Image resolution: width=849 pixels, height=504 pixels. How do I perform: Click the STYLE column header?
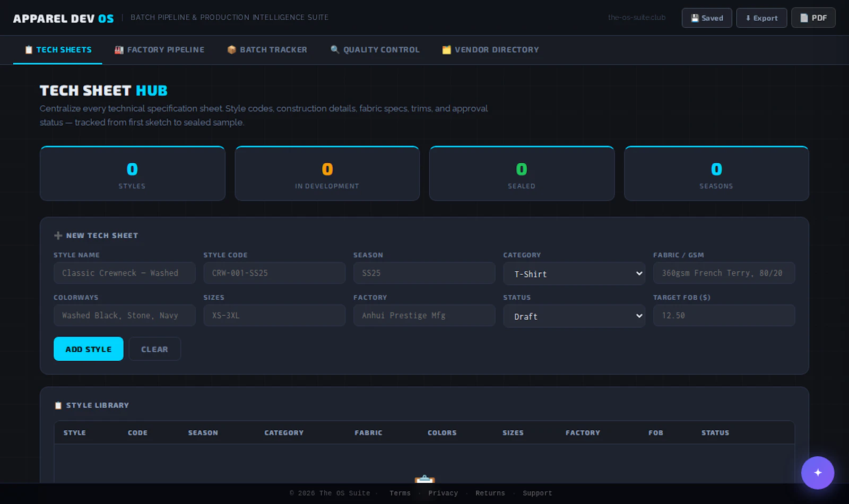click(75, 433)
